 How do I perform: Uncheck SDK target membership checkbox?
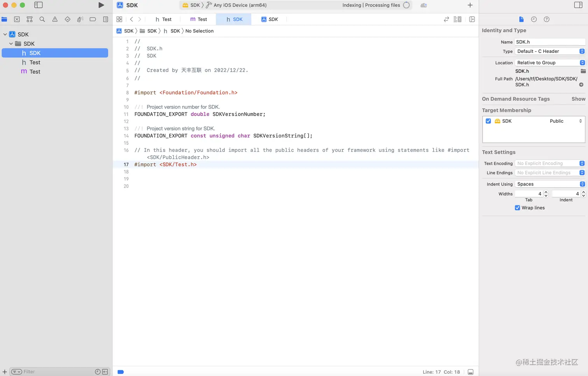pyautogui.click(x=488, y=121)
